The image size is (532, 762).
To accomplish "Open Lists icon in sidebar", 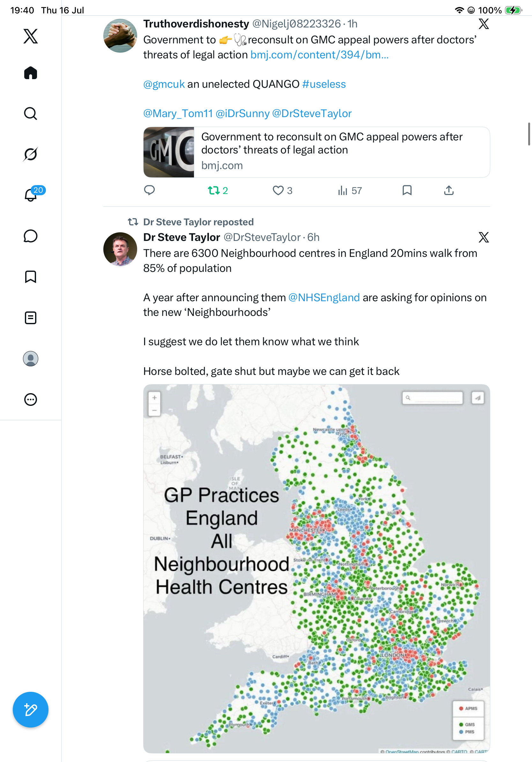I will (31, 317).
